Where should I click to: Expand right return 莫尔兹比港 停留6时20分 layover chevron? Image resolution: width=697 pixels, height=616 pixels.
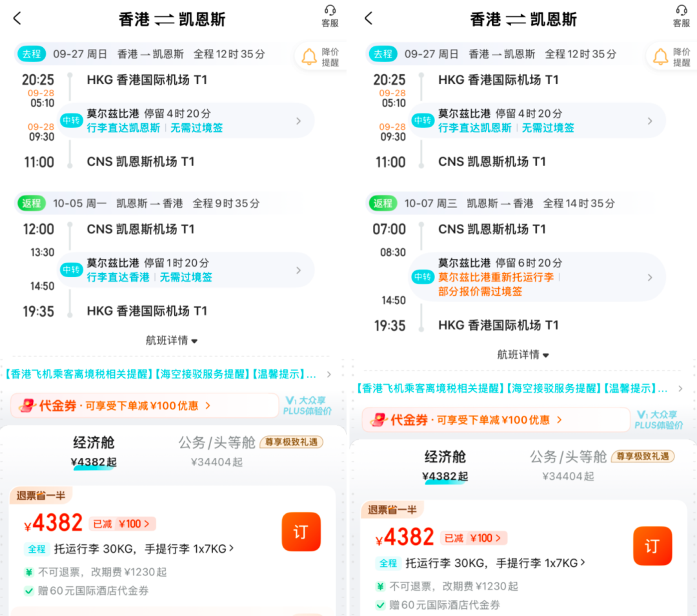coord(650,277)
